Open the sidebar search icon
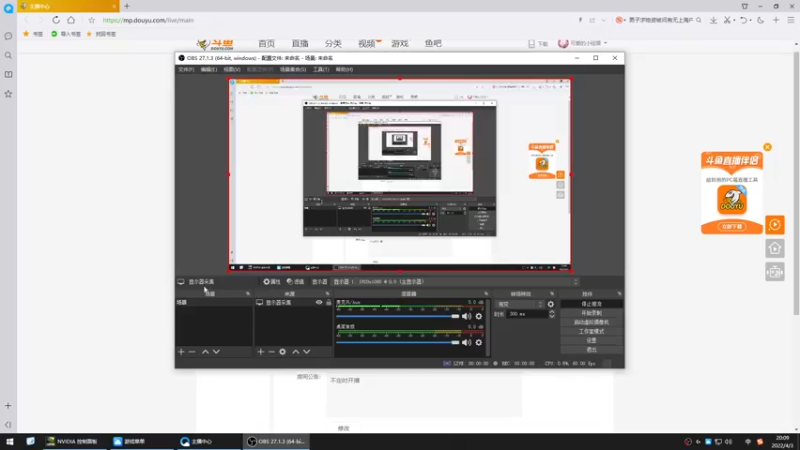 tap(8, 55)
